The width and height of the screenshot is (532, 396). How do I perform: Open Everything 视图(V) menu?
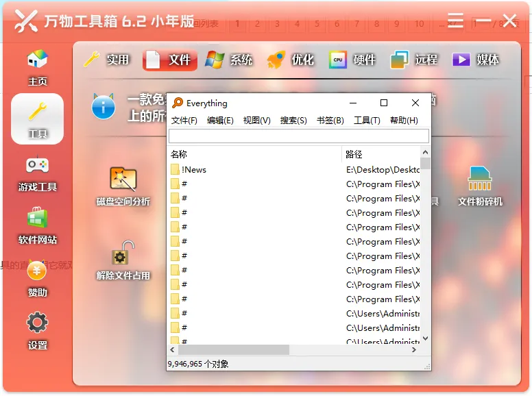[x=257, y=121]
